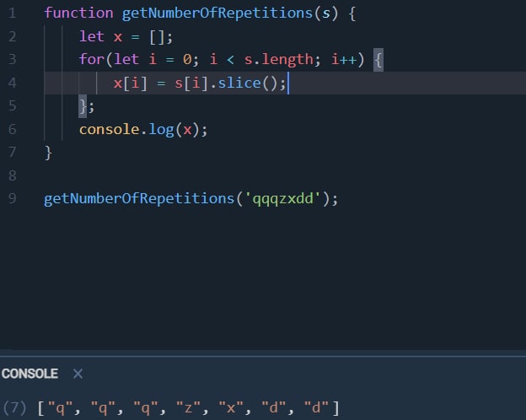Click the "x" element in console output
This screenshot has height=420, width=526.
pyautogui.click(x=231, y=407)
